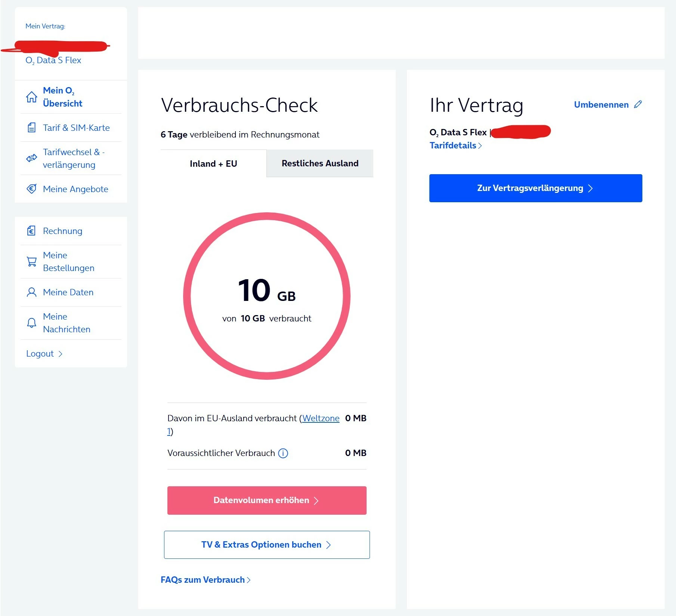Open the Tarifdetails link
676x616 pixels.
point(456,145)
